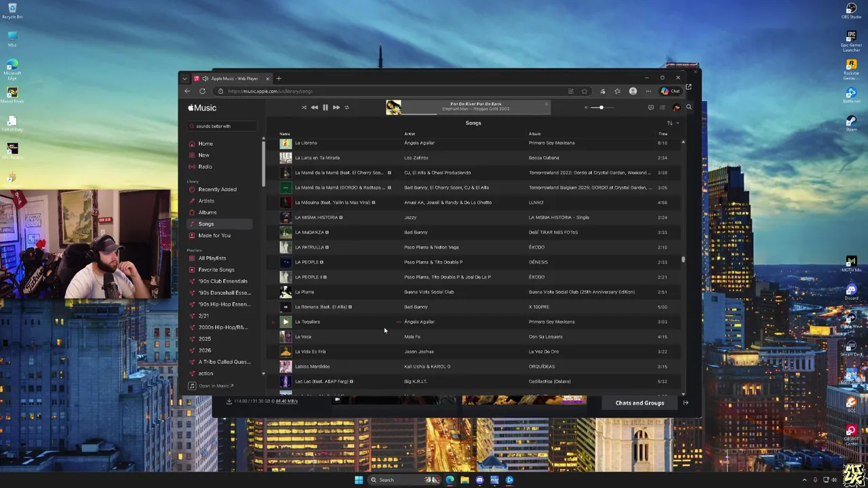Open the Copilot Chat button in Edge
Image resolution: width=868 pixels, height=488 pixels.
670,91
